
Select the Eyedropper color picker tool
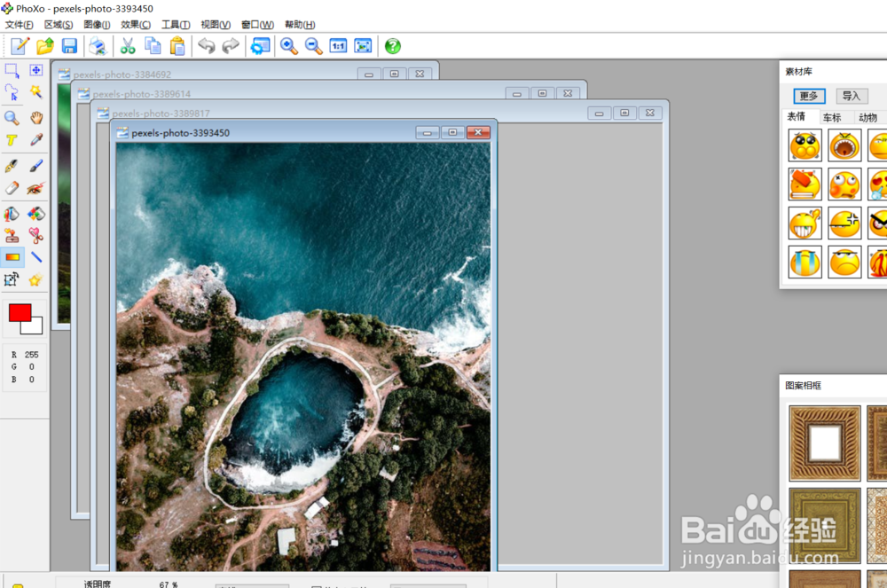pyautogui.click(x=36, y=139)
